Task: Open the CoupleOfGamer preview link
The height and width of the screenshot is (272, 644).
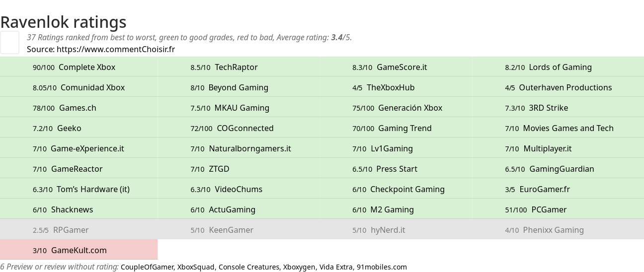Action: tap(147, 267)
